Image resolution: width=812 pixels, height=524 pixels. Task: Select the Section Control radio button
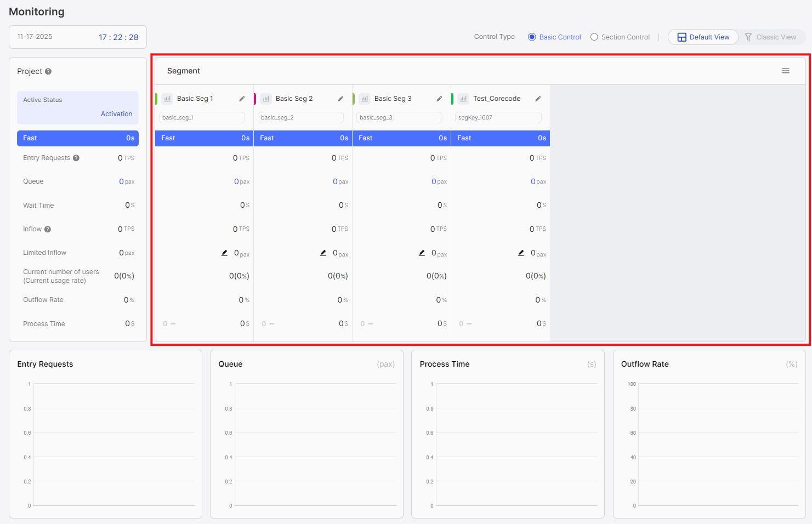(x=594, y=37)
